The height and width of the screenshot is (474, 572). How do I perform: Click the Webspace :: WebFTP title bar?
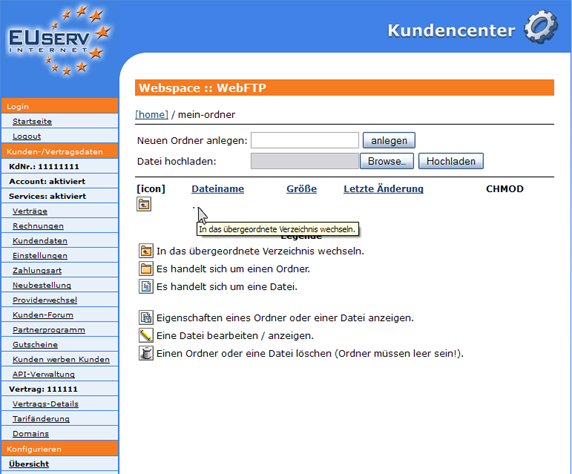(344, 88)
